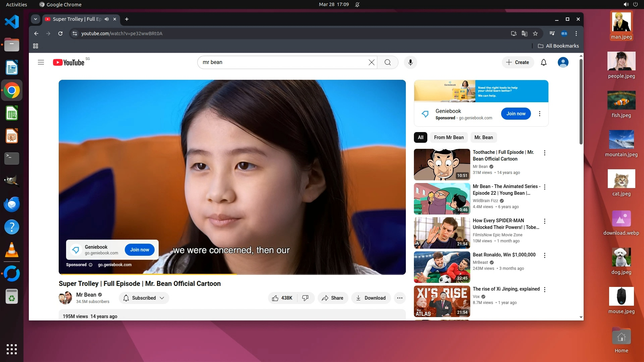Open options menu for Toothache video
This screenshot has width=644, height=362.
pos(544,153)
